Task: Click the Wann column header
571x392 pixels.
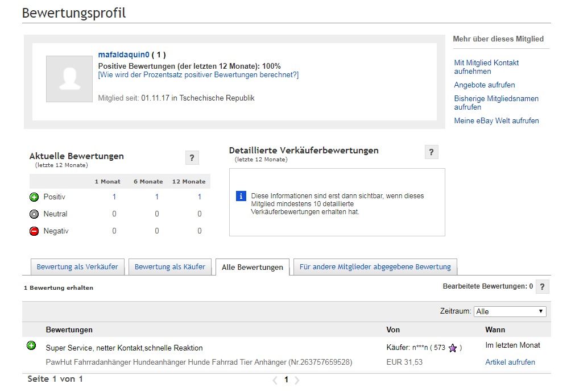Action: tap(495, 330)
